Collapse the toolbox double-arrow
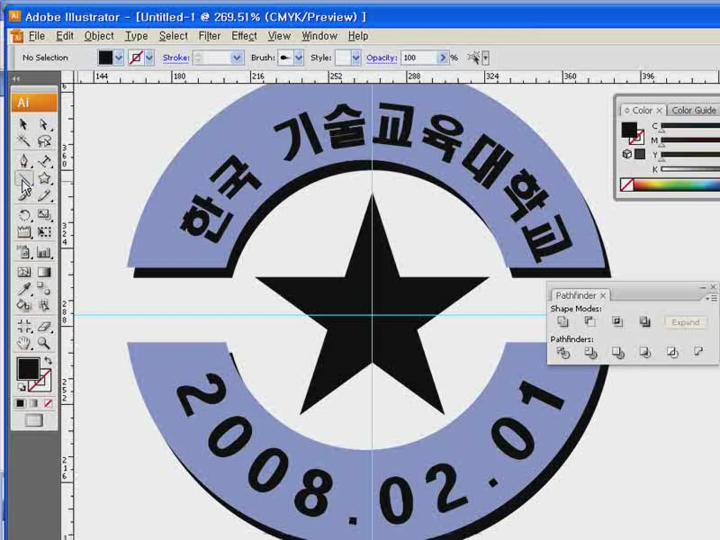Image resolution: width=720 pixels, height=540 pixels. click(x=16, y=79)
